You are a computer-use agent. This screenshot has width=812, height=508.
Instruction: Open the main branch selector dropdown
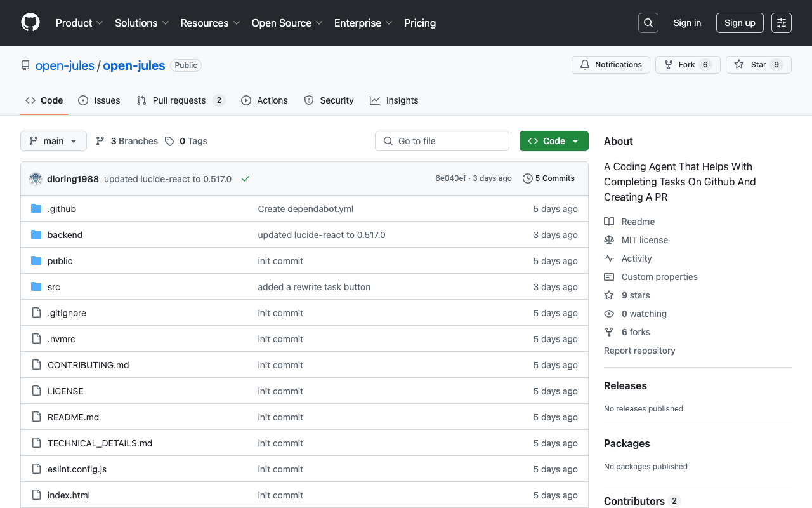click(53, 140)
